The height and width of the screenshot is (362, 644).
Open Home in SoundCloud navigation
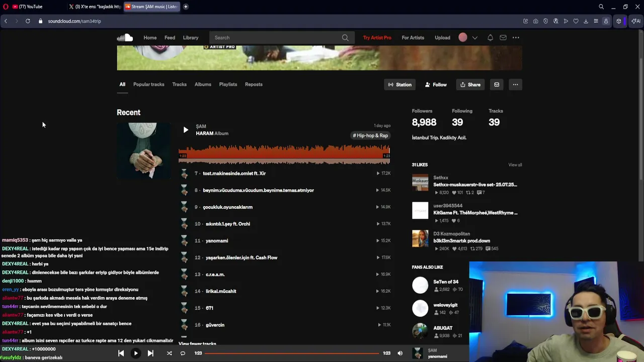tap(150, 38)
